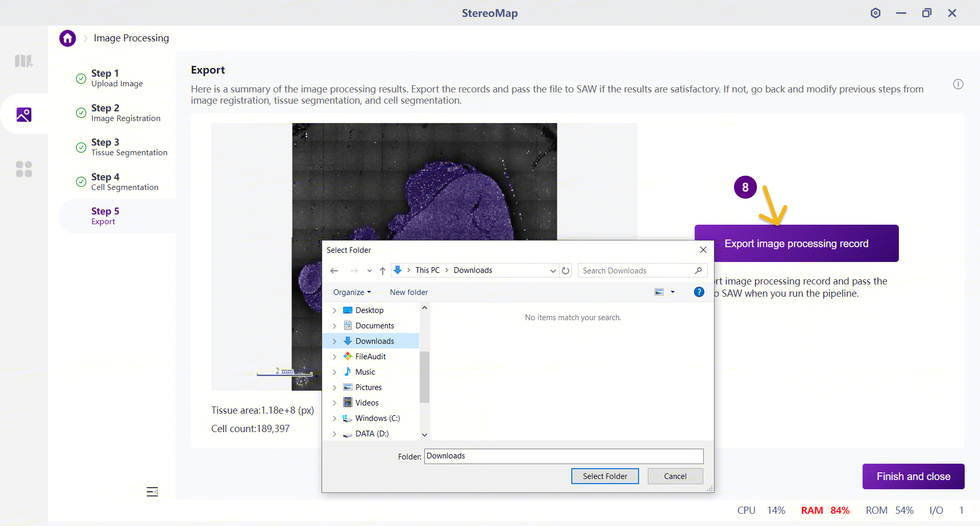Image resolution: width=980 pixels, height=526 pixels.
Task: Click the Select Folder button
Action: tap(605, 476)
